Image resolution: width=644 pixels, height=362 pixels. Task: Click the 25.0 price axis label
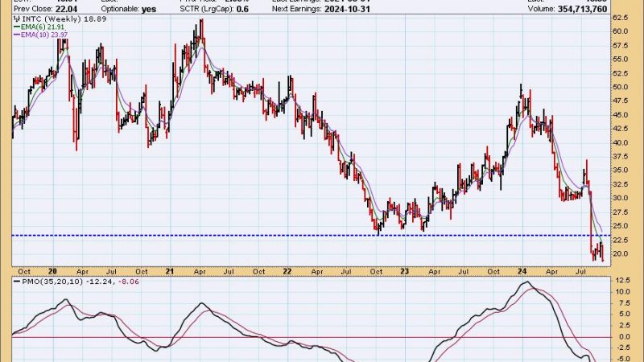pos(620,226)
